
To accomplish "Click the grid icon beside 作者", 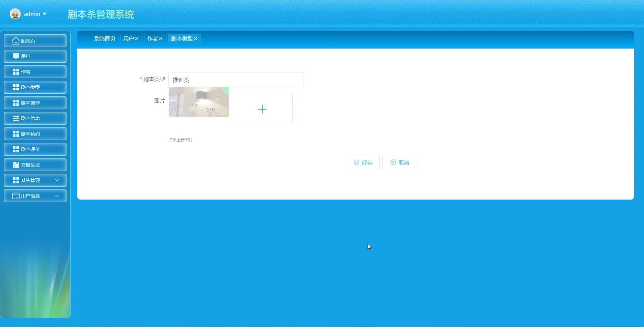I will (x=16, y=72).
